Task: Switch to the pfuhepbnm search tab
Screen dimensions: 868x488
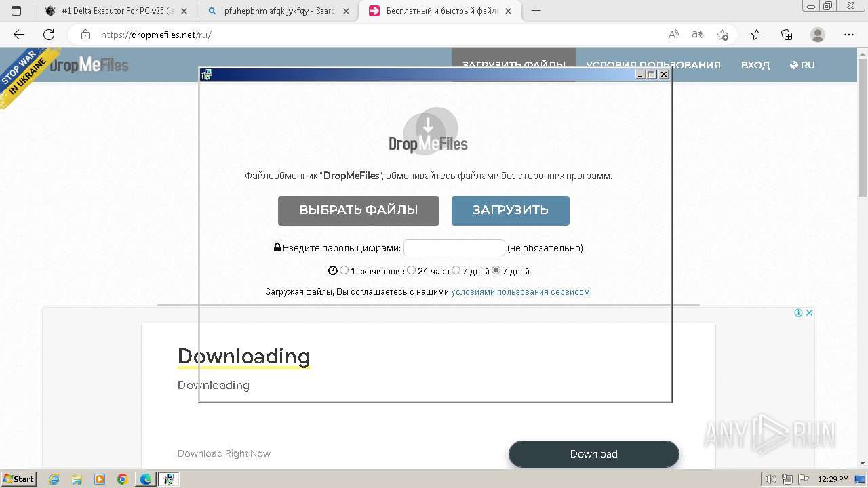Action: (279, 11)
